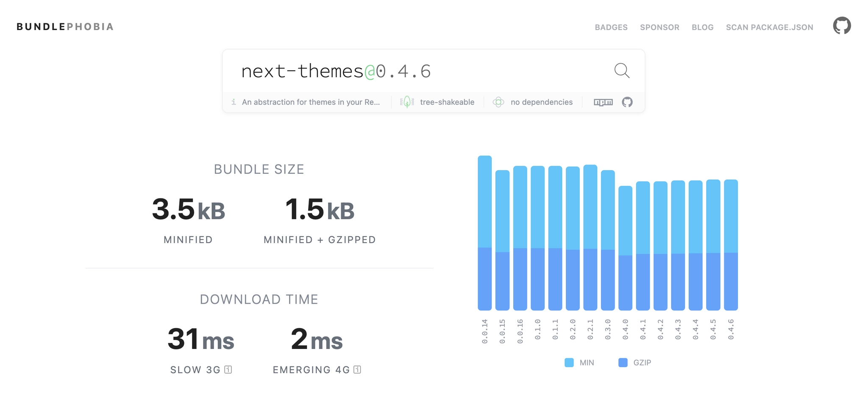This screenshot has width=868, height=402.
Task: Open Scan Package.json
Action: 770,27
